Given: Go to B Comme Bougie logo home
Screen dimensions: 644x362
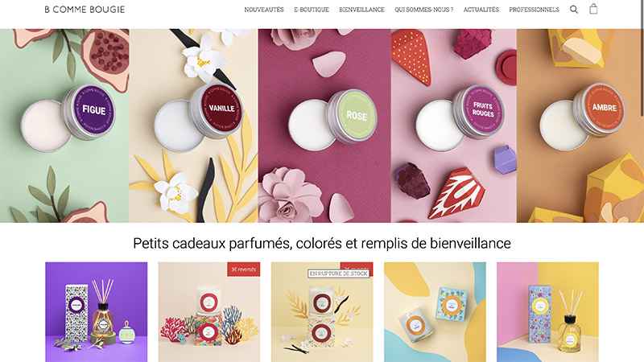Looking at the screenshot, I should click(85, 10).
